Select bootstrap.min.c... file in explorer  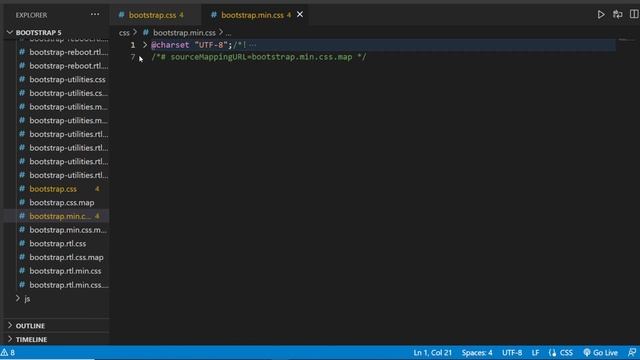(x=60, y=216)
